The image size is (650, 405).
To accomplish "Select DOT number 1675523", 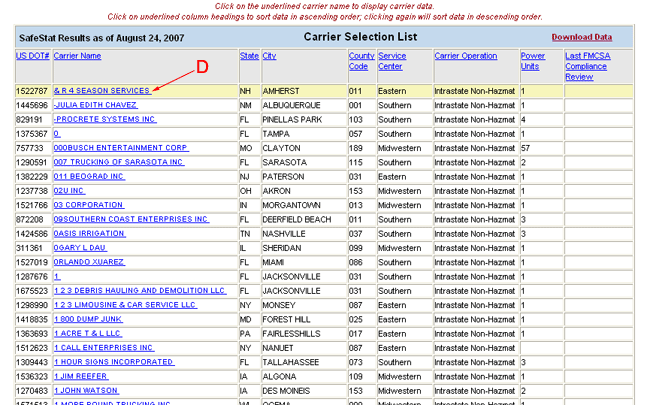I will [x=32, y=291].
